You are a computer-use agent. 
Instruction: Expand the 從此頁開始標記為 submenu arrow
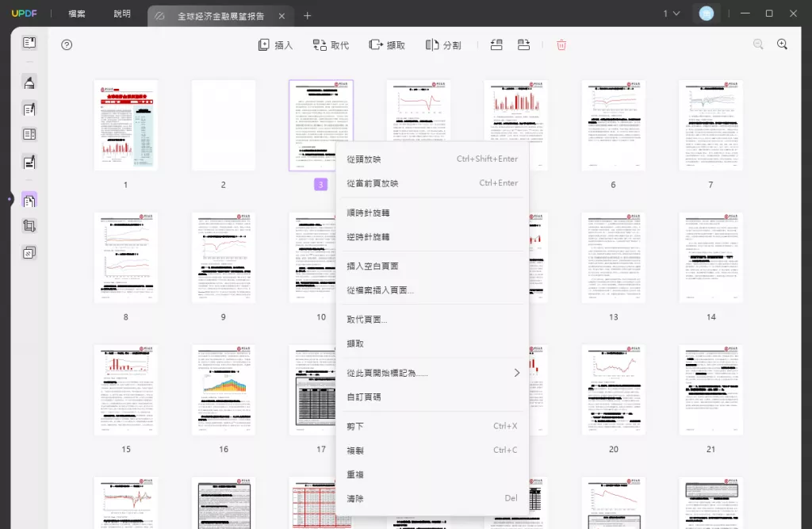517,373
